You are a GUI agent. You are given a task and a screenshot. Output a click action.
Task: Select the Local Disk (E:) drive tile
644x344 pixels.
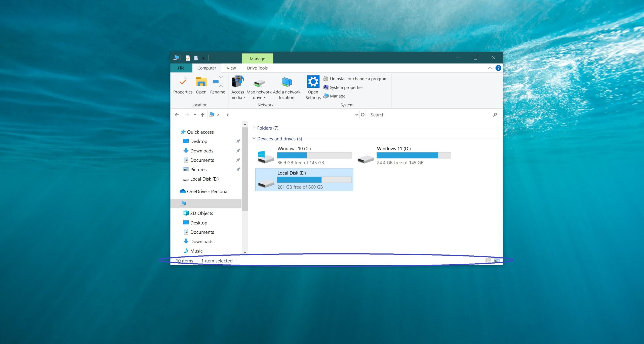click(304, 180)
